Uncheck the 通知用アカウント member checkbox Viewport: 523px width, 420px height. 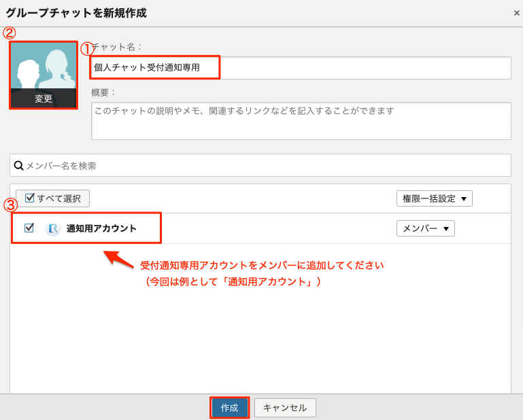tap(29, 228)
